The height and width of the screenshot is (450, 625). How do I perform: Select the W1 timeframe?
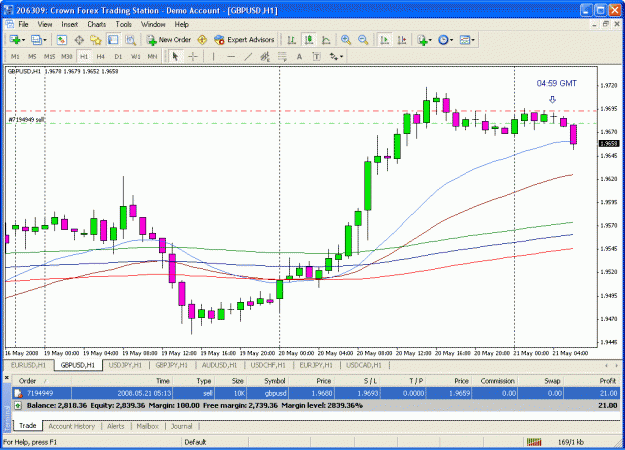(x=136, y=57)
